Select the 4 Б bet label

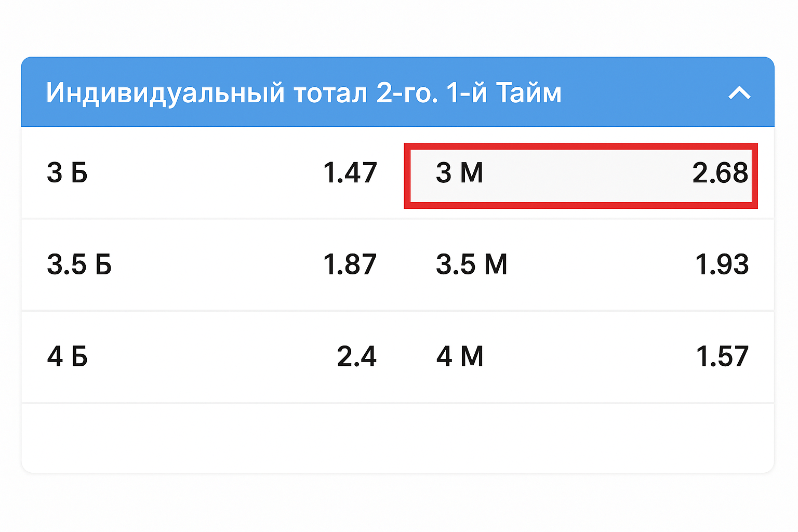click(67, 356)
